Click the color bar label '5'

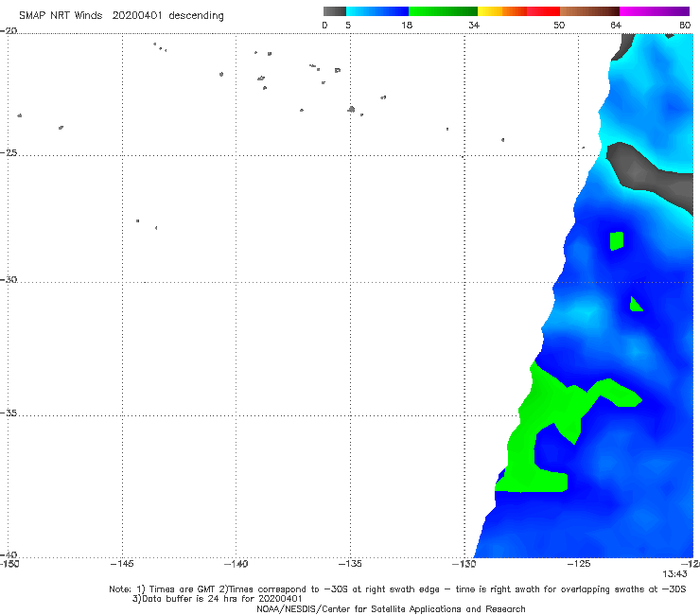[x=348, y=26]
